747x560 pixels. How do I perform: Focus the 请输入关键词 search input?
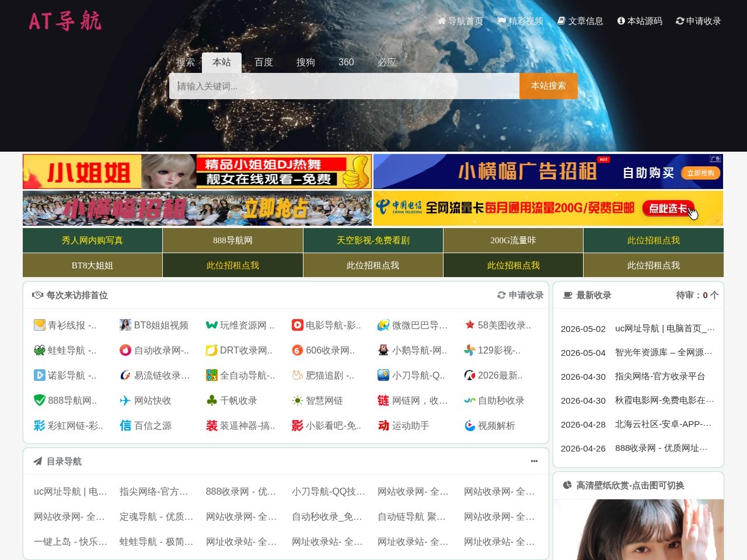point(344,86)
